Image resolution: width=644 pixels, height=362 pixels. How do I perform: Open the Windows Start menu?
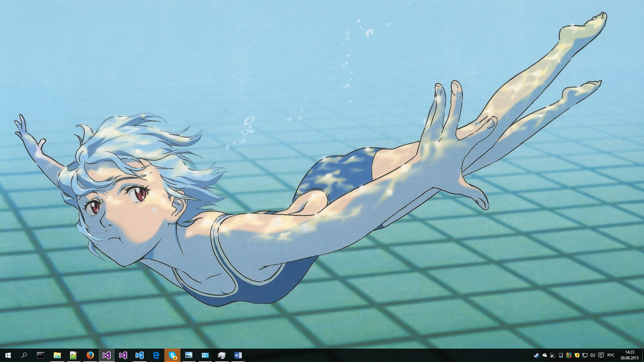tap(8, 355)
